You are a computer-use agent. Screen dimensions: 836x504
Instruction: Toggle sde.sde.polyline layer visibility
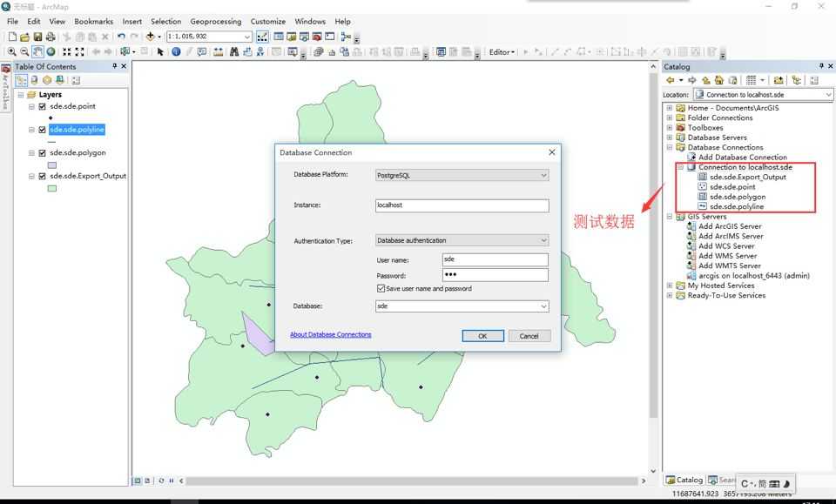tap(42, 130)
